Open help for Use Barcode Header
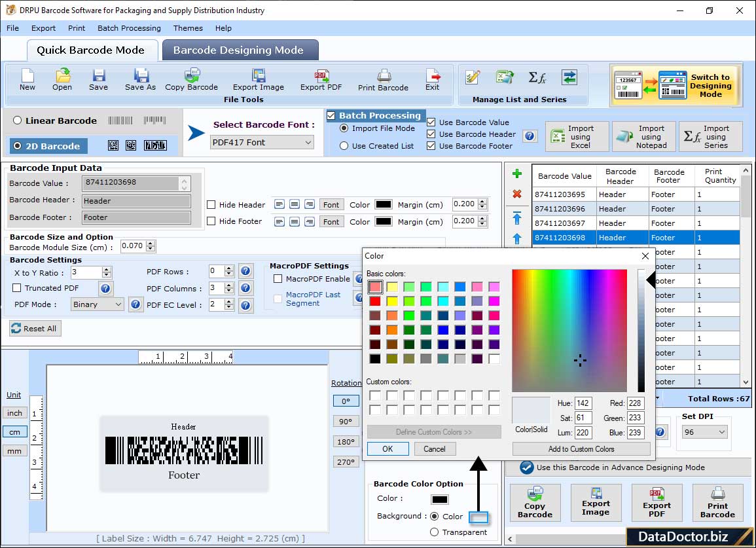Image resolution: width=756 pixels, height=548 pixels. coord(530,136)
